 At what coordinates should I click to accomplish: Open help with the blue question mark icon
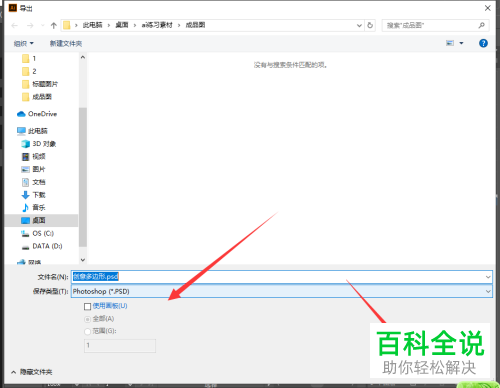[483, 43]
